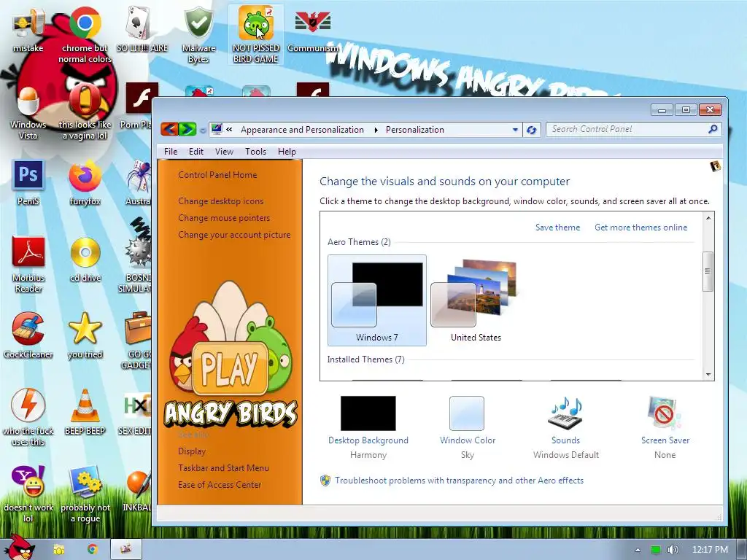
Task: Click Personalization in the address bar
Action: [x=414, y=130]
